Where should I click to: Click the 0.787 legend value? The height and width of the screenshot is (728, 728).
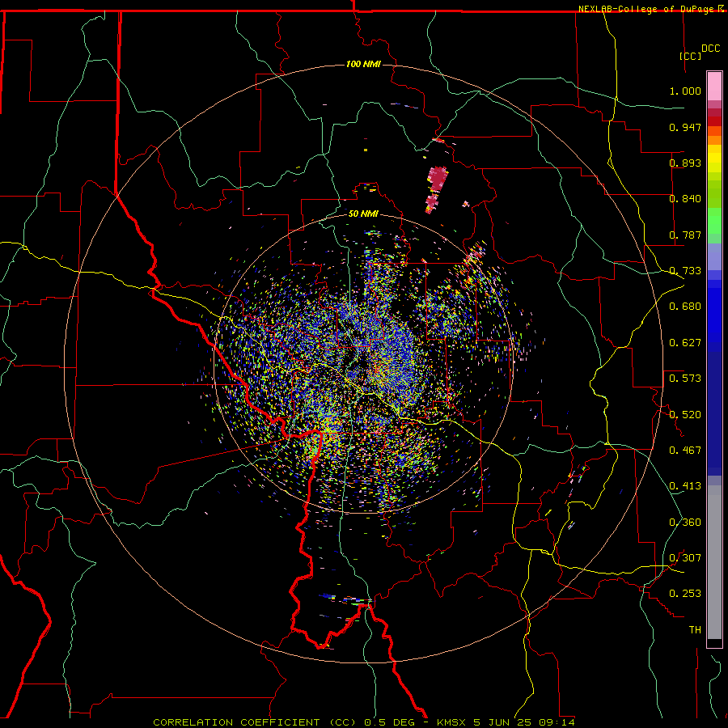click(x=685, y=235)
